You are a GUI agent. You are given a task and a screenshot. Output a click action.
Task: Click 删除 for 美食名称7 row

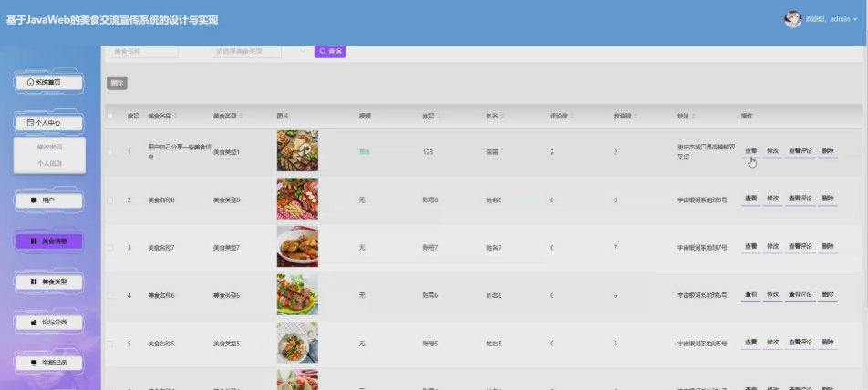[x=828, y=247]
